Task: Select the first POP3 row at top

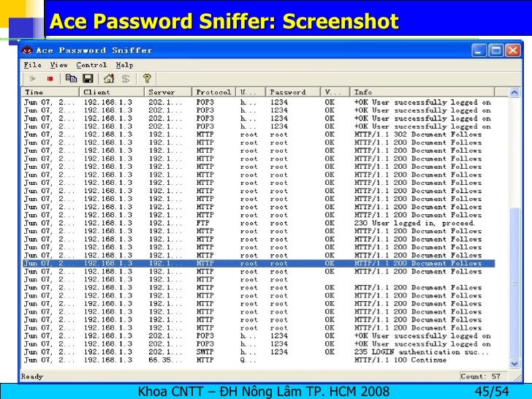Action: (x=259, y=102)
